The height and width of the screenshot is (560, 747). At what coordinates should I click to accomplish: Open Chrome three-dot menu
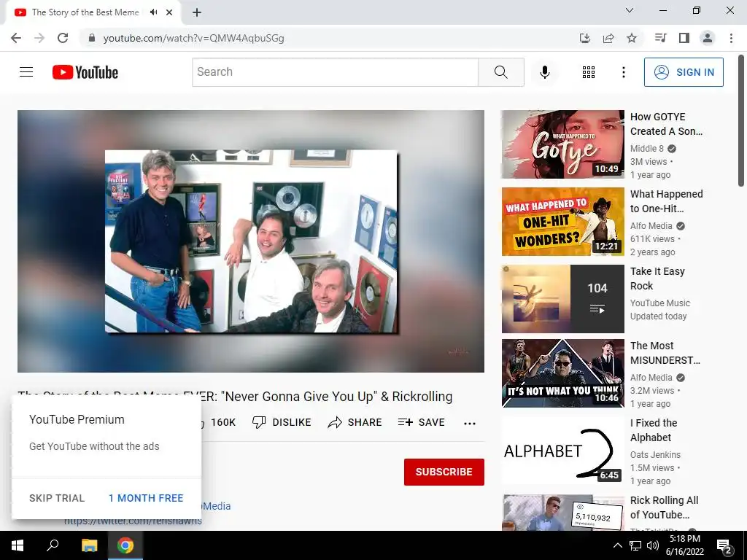pyautogui.click(x=731, y=38)
